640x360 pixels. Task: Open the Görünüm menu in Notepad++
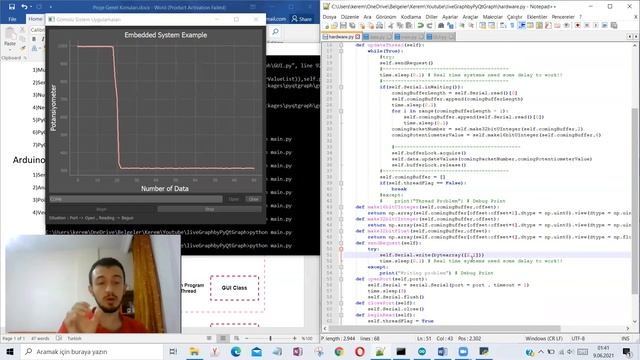pyautogui.click(x=386, y=17)
